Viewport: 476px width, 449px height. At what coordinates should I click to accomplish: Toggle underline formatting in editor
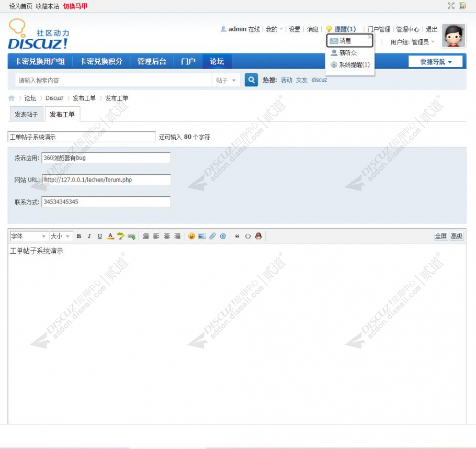coord(99,236)
